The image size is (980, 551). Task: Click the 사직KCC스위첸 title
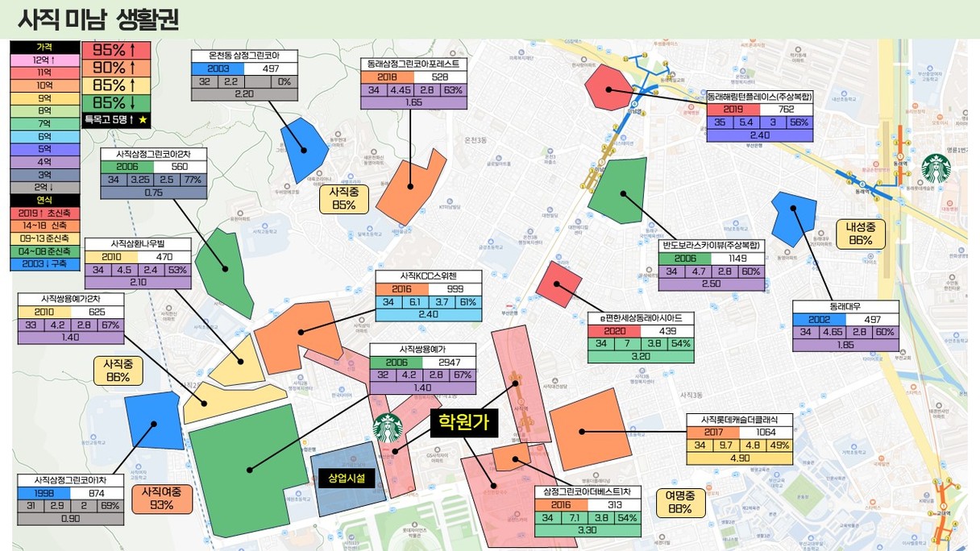coord(429,275)
